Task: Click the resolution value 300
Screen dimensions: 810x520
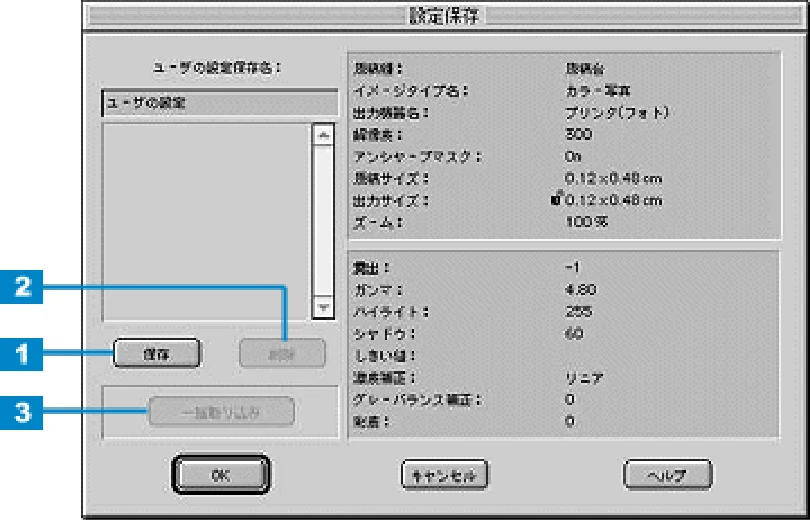Action: [x=579, y=135]
